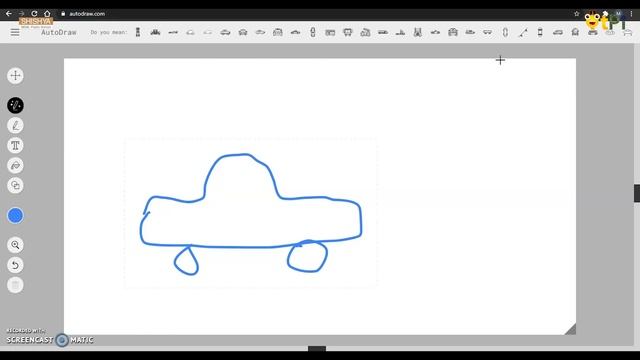This screenshot has width=640, height=360.
Task: Choose the Fill paint tool
Action: pyautogui.click(x=15, y=165)
